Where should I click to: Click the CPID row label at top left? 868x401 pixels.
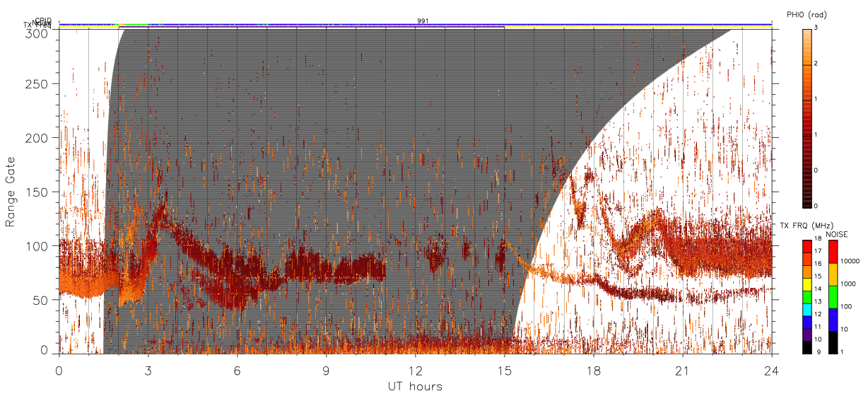click(43, 21)
